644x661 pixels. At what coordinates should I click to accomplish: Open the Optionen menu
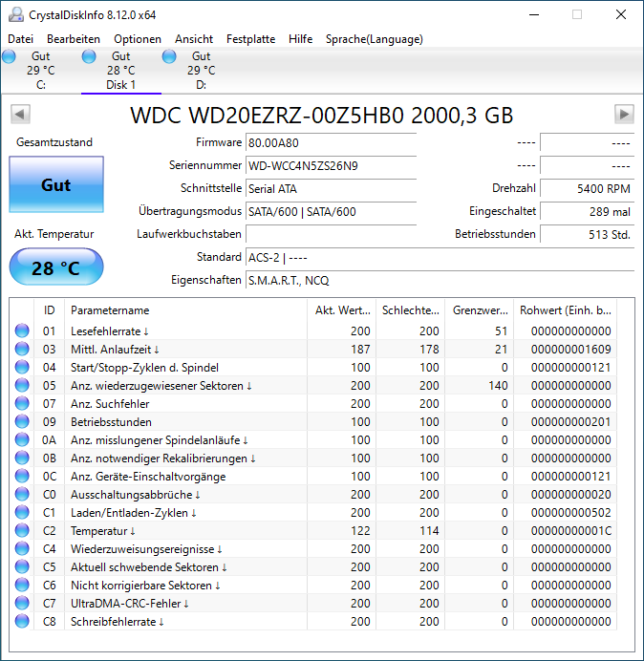click(x=138, y=39)
